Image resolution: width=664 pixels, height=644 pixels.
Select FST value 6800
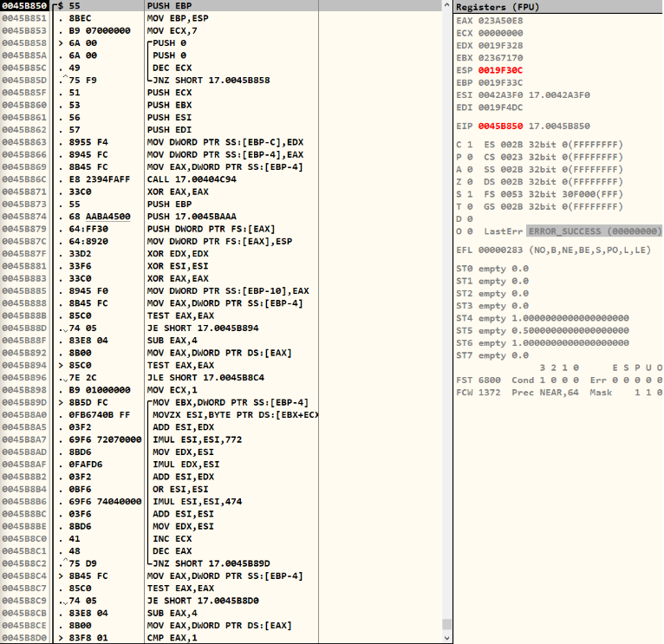[489, 381]
